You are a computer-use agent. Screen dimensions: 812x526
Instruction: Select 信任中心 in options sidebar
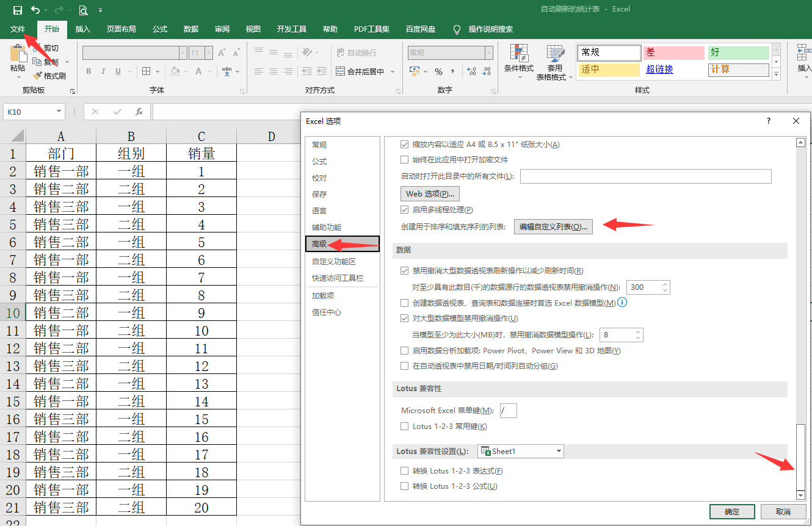[327, 312]
